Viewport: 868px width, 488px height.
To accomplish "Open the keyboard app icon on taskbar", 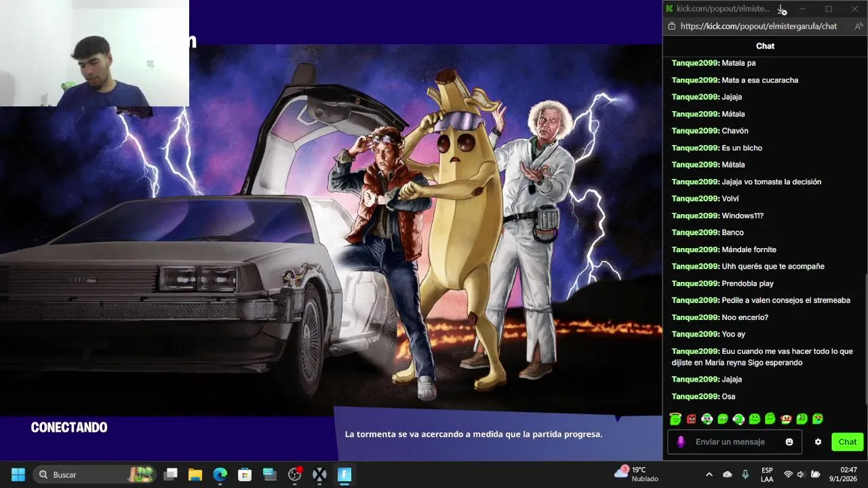I will pyautogui.click(x=270, y=474).
